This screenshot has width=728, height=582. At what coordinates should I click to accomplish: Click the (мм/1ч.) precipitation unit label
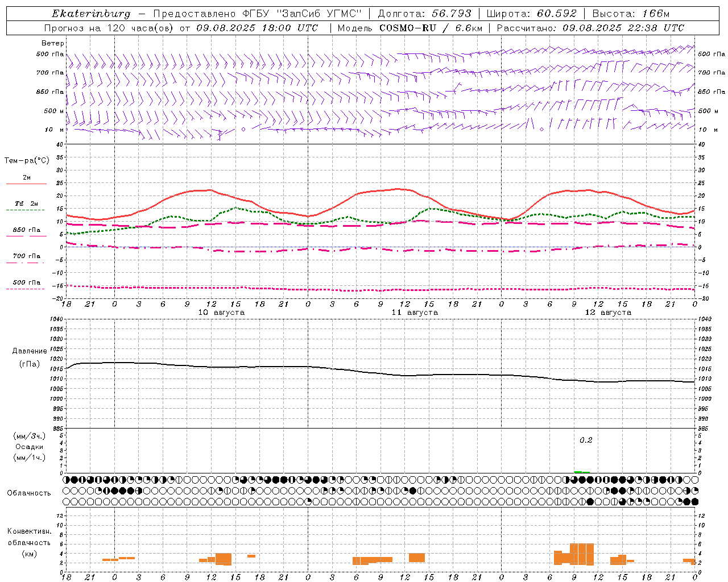click(30, 458)
